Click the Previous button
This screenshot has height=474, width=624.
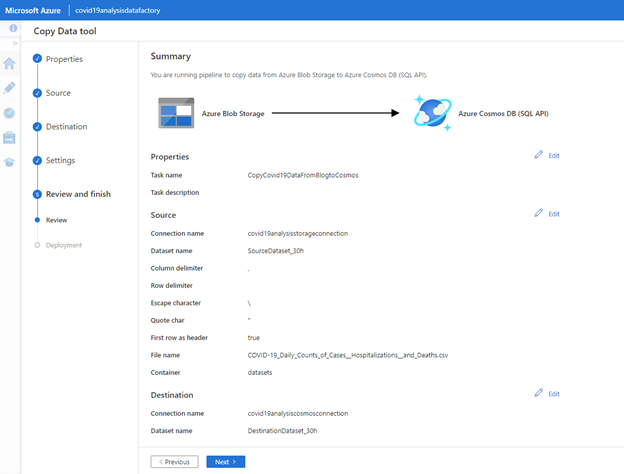tap(174, 462)
